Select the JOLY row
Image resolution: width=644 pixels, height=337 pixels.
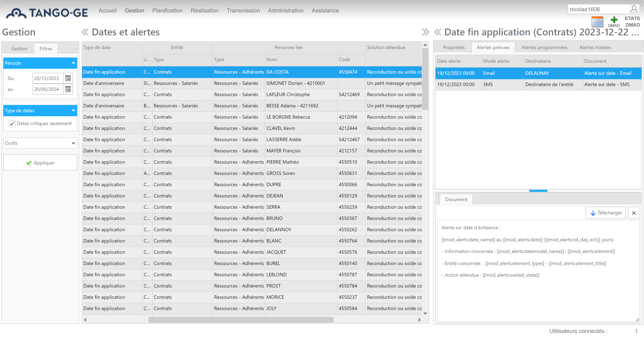click(x=252, y=308)
